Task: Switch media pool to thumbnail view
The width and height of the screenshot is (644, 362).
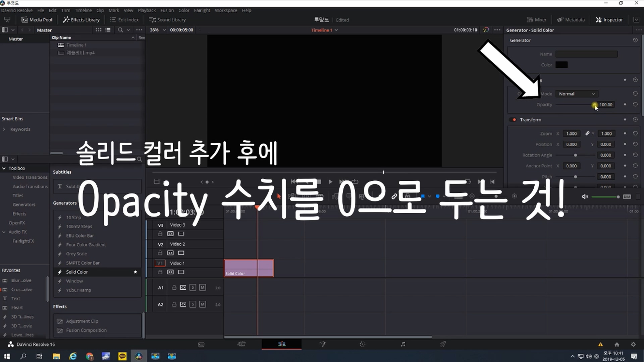Action: point(98,30)
